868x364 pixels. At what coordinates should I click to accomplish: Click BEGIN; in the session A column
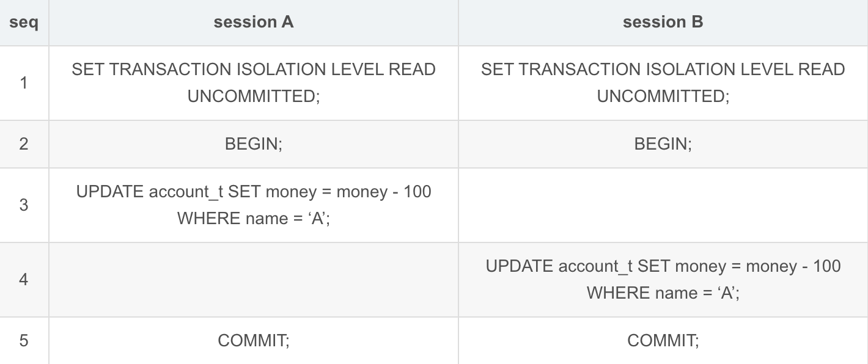pyautogui.click(x=253, y=144)
